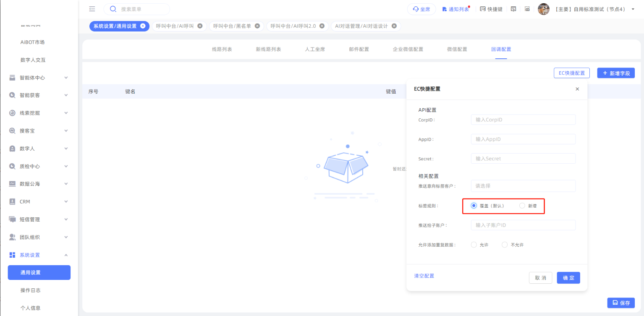This screenshot has width=644, height=316.
Task: Open the 坐席 headset button
Action: click(421, 9)
